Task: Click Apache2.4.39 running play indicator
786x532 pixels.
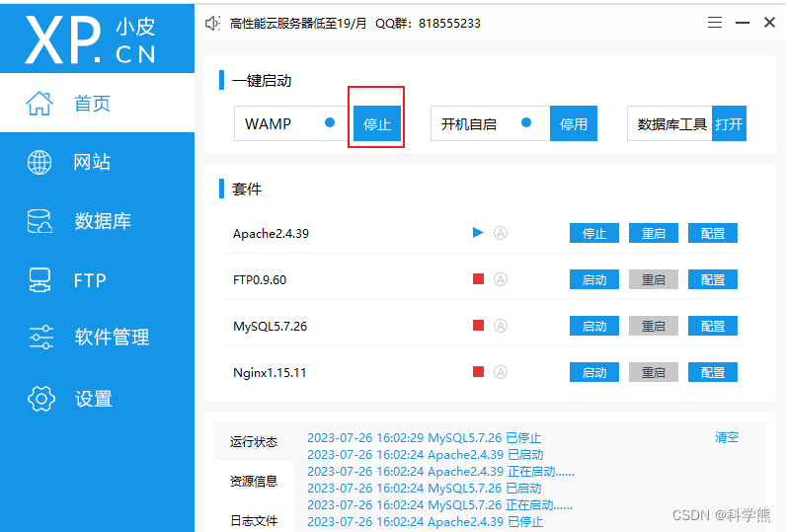Action: coord(478,232)
